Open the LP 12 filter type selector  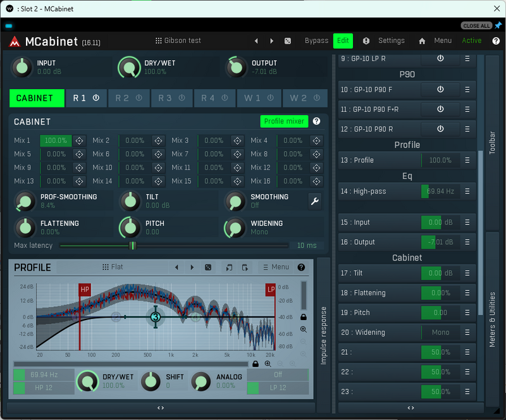click(278, 388)
